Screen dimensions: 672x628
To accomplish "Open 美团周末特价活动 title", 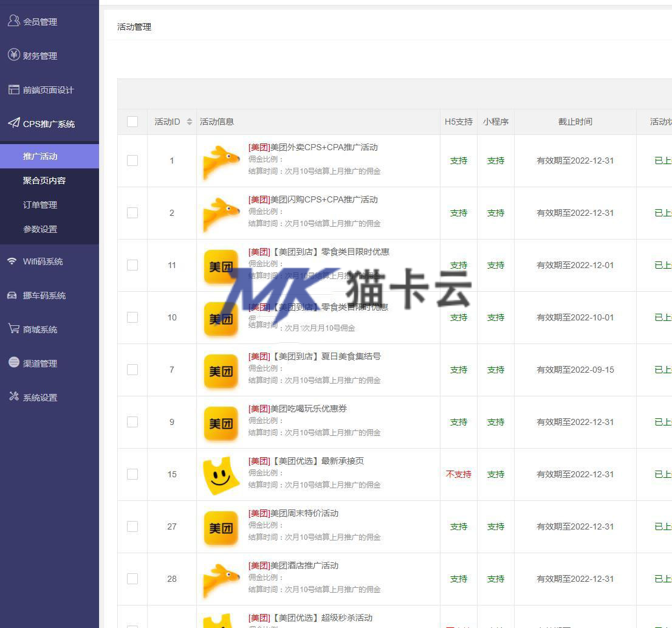I will pos(293,513).
